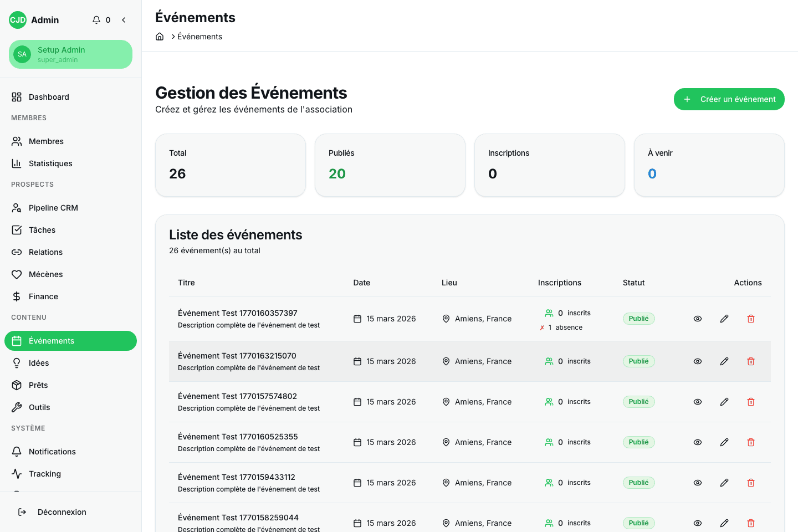The image size is (798, 532).
Task: Open the Notifications page
Action: pyautogui.click(x=70, y=452)
